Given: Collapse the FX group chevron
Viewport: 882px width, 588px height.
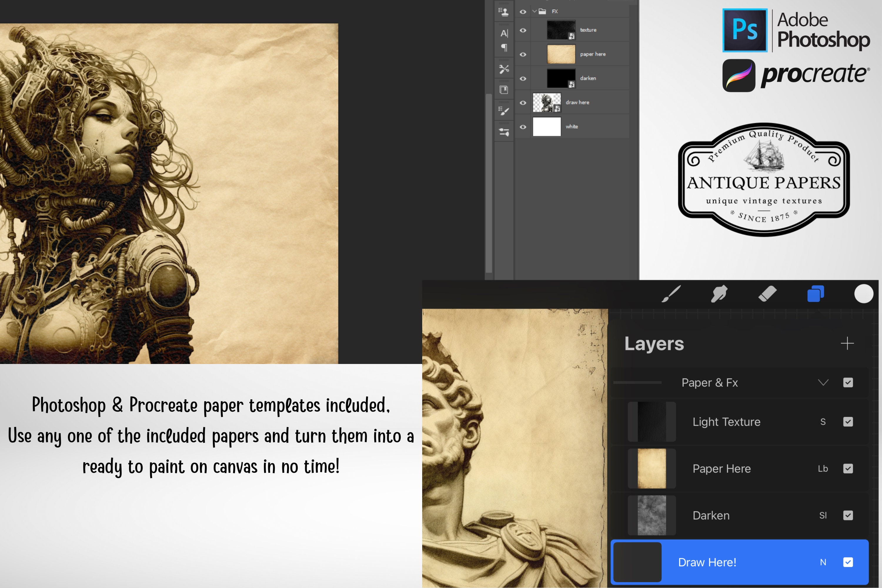Looking at the screenshot, I should click(534, 11).
